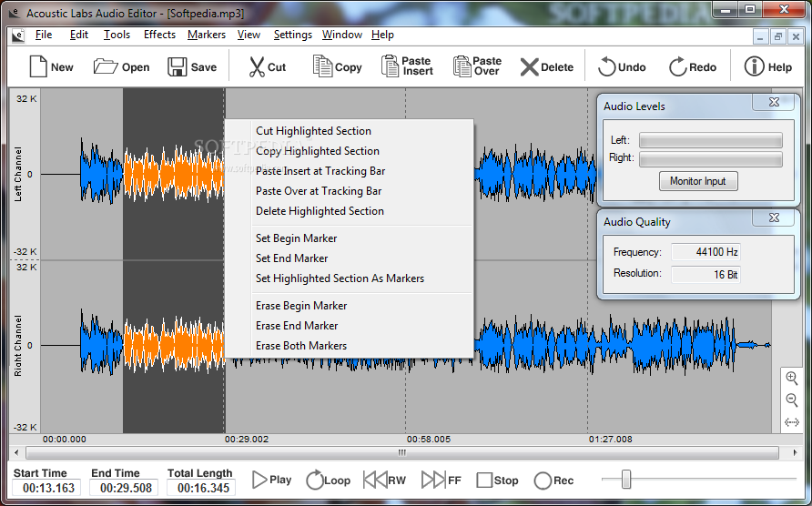Rewind with the RW button
Screen dimensions: 812x506
click(385, 481)
